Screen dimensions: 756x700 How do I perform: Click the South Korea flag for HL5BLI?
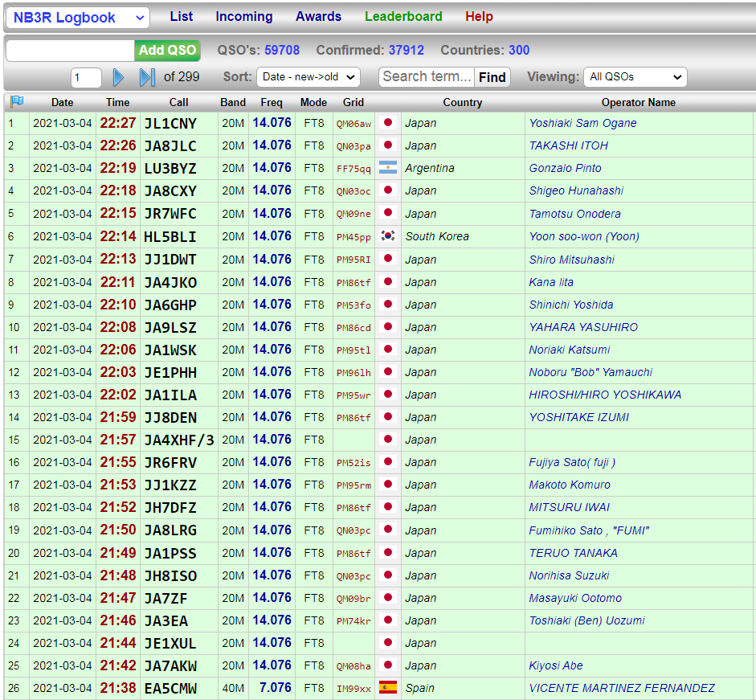[x=388, y=236]
